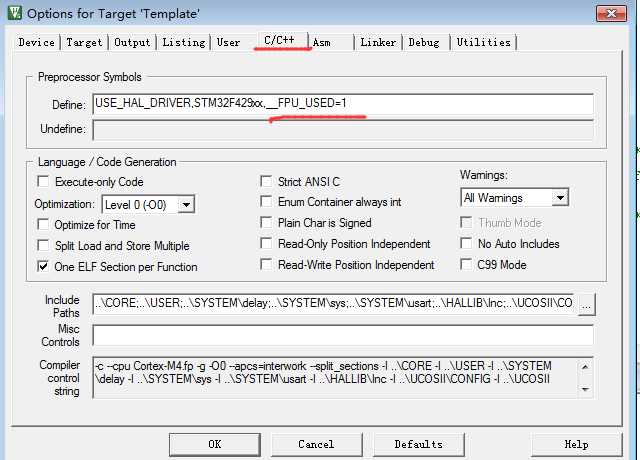The width and height of the screenshot is (640, 460).
Task: Click the Misc Controls input field
Action: point(343,336)
